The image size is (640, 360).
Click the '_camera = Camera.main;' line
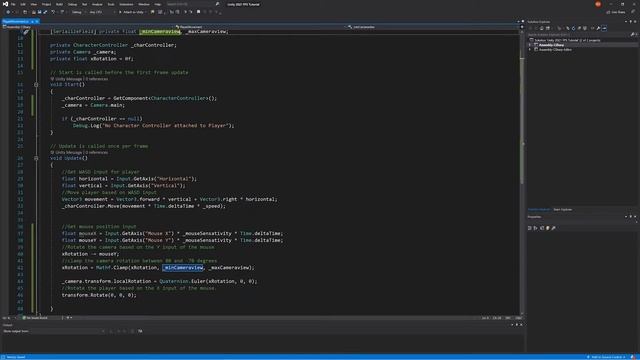pos(93,105)
